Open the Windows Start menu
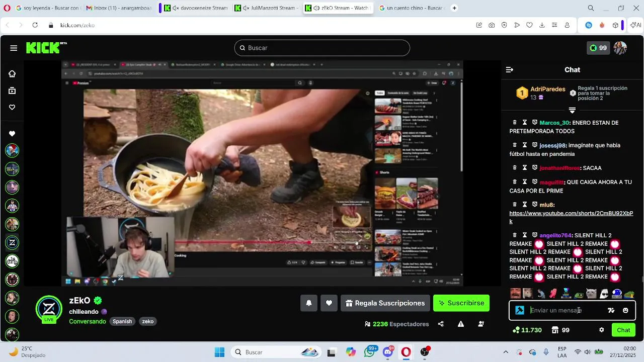The height and width of the screenshot is (362, 644). coord(220,352)
